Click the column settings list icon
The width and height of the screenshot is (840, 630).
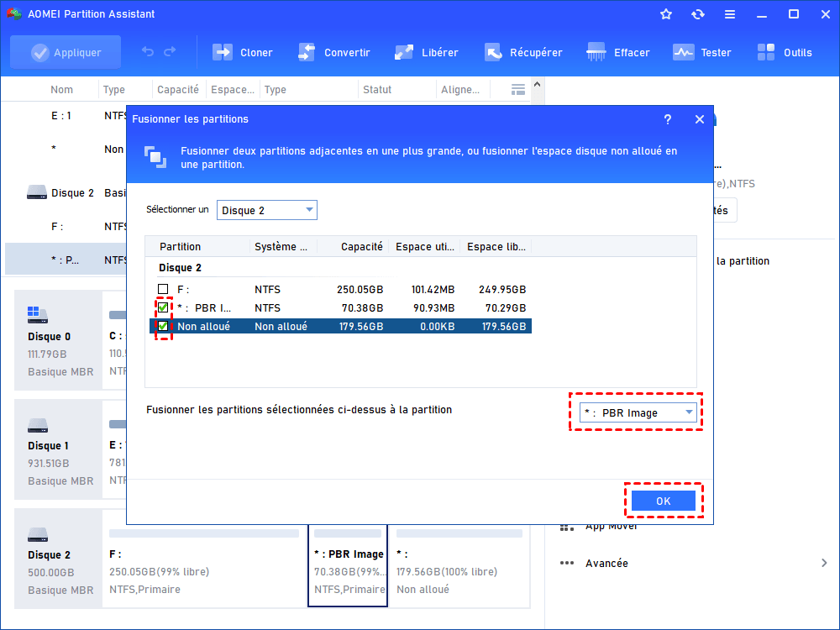point(518,90)
